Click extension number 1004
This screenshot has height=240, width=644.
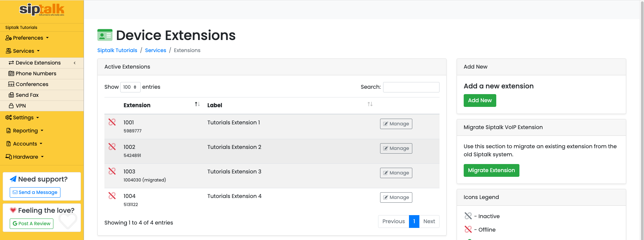129,196
